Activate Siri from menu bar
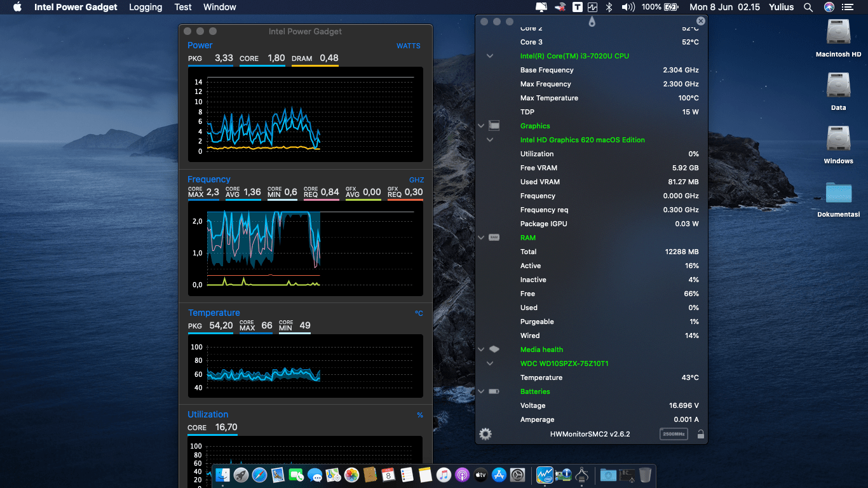This screenshot has width=868, height=488. pyautogui.click(x=829, y=7)
